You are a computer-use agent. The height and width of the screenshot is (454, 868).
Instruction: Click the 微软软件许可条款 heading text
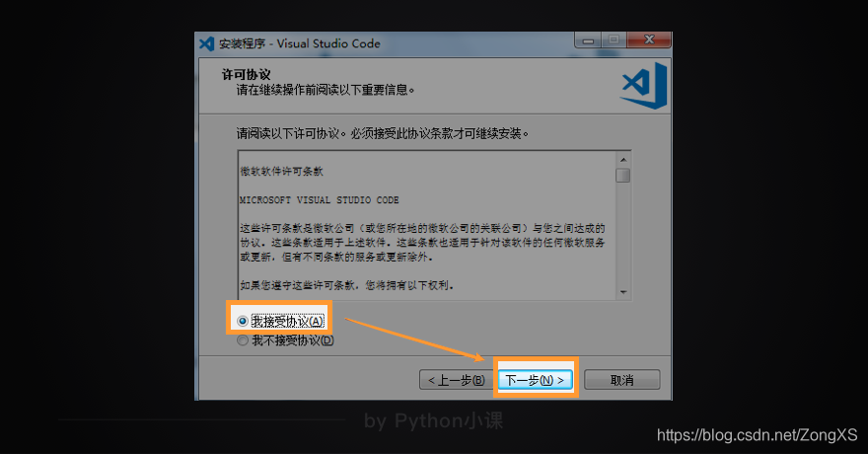click(x=281, y=171)
